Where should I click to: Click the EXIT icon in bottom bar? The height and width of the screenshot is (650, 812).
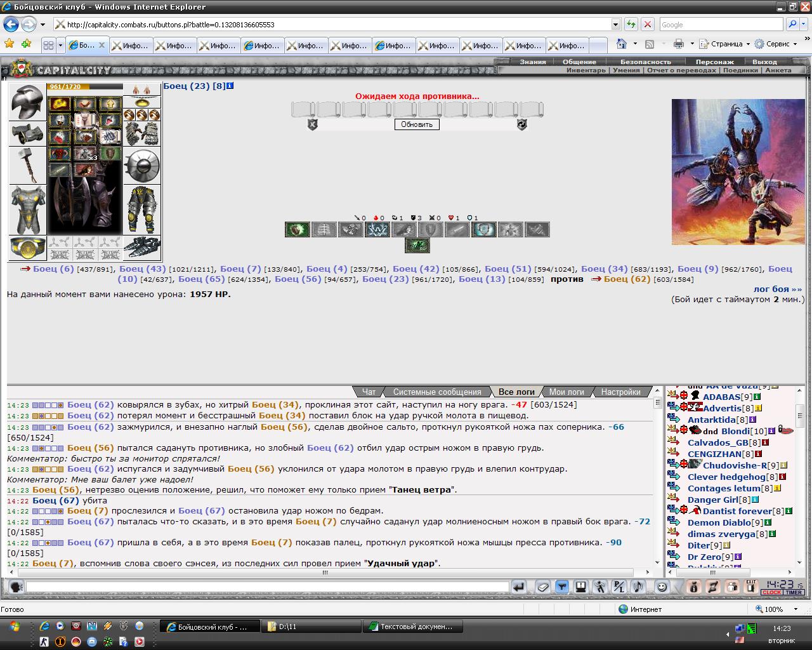750,587
